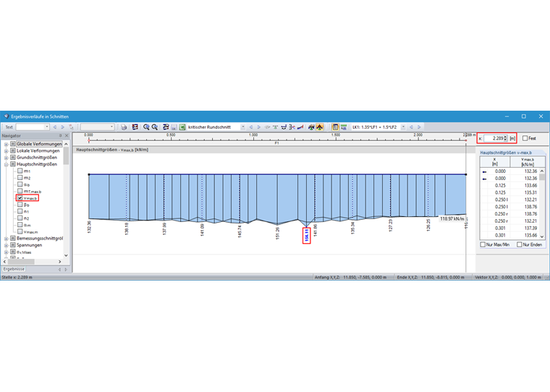This screenshot has width=550, height=392.
Task: Check the 'Nur Max/Min' option
Action: click(483, 244)
